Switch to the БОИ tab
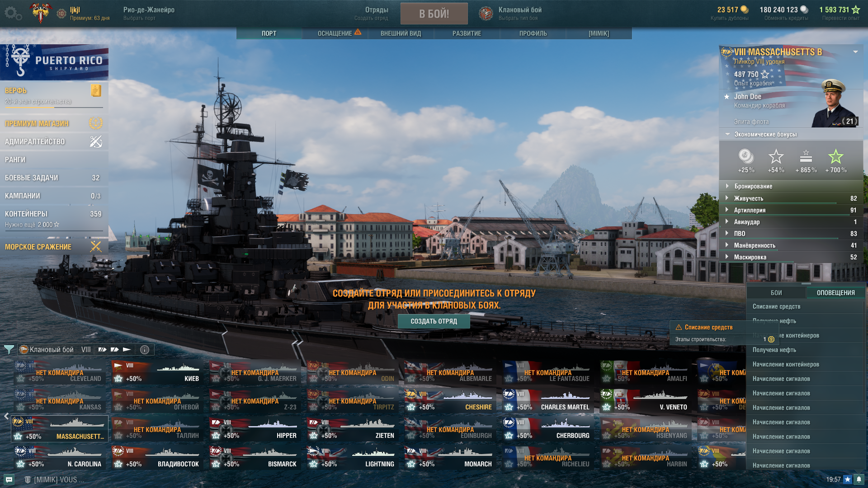 pos(776,292)
